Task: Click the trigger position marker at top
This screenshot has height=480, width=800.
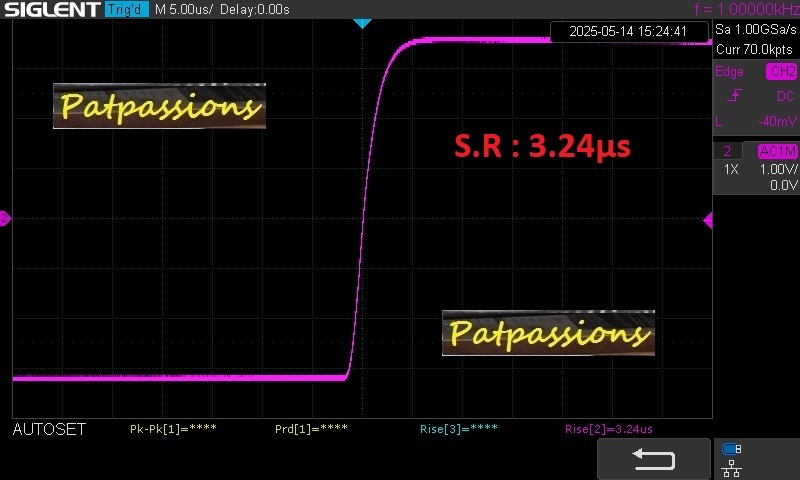Action: click(363, 22)
